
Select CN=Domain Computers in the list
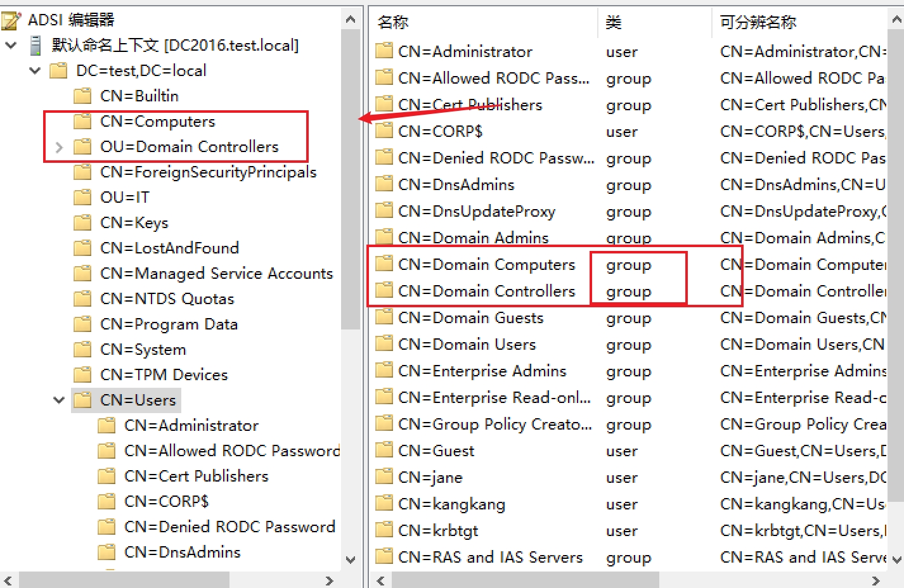486,264
